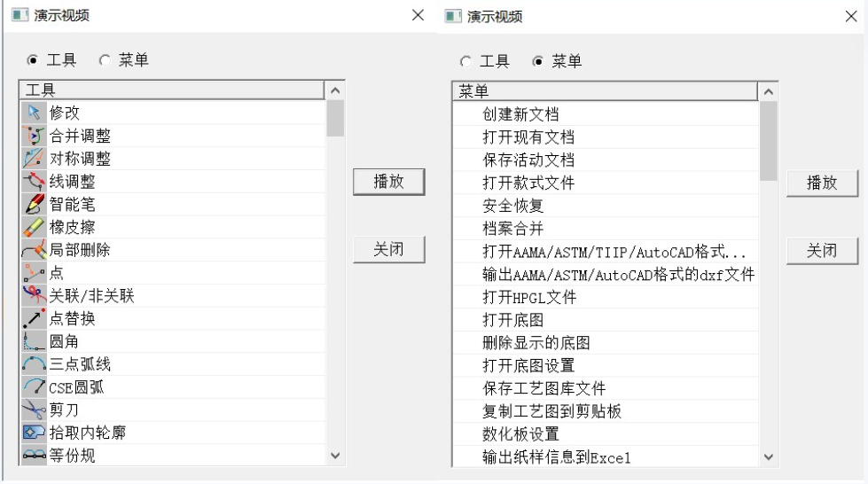Select the 合并调整 tool icon
868x484 pixels.
(x=34, y=136)
